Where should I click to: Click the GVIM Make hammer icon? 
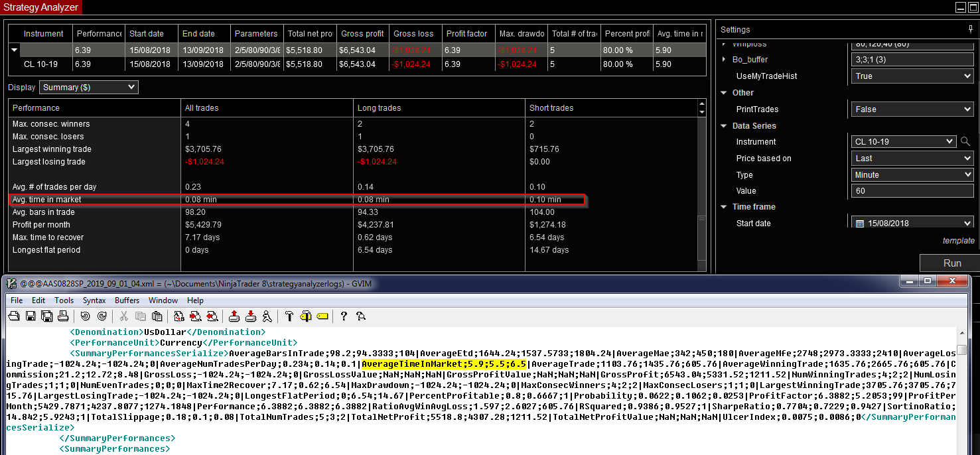(289, 316)
